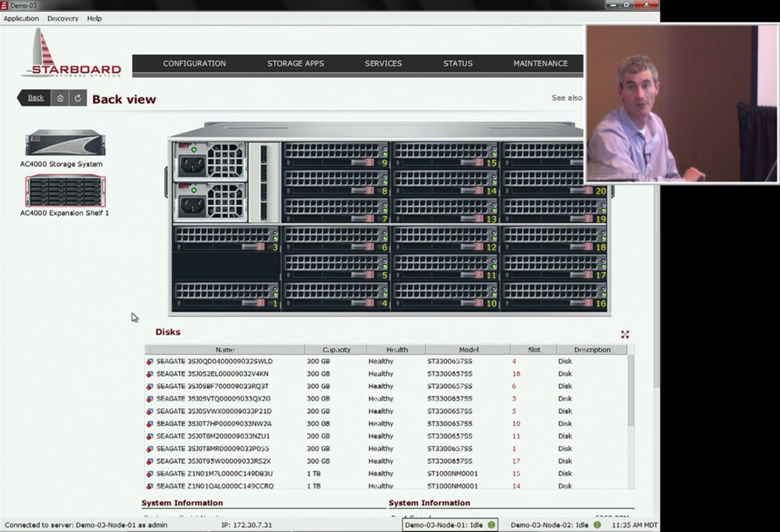780x532 pixels.
Task: Open the MAINTENANCE tab
Action: pyautogui.click(x=540, y=63)
